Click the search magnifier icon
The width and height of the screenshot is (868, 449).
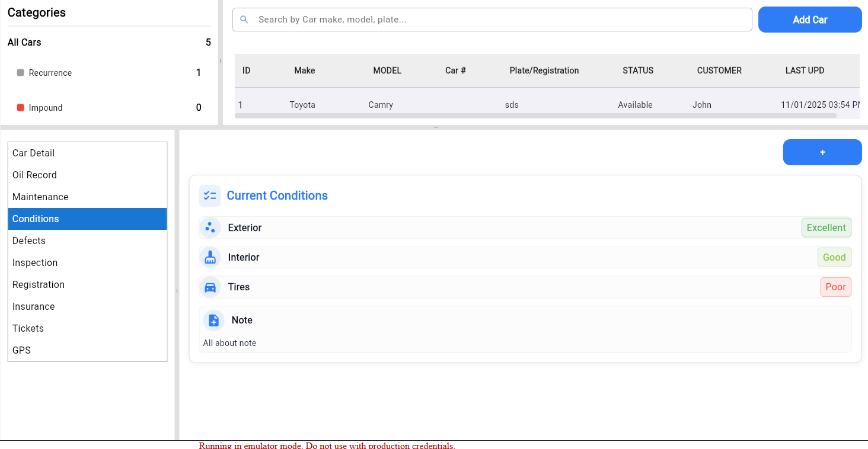tap(244, 20)
